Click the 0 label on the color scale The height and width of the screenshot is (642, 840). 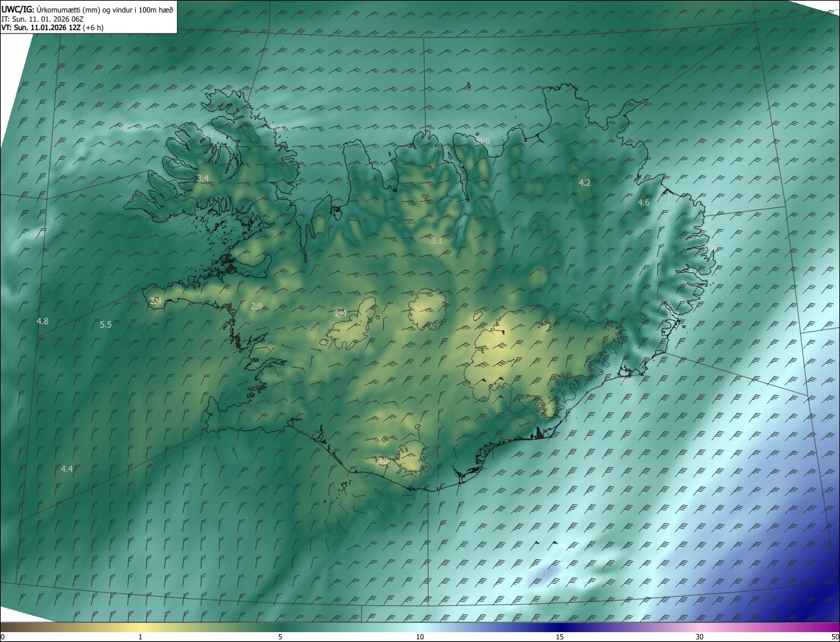coord(3,637)
